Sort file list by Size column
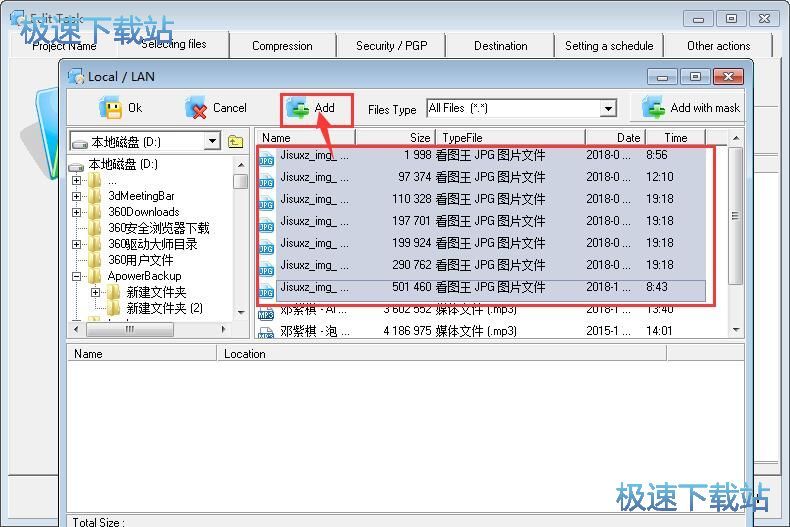The image size is (790, 527). point(395,138)
